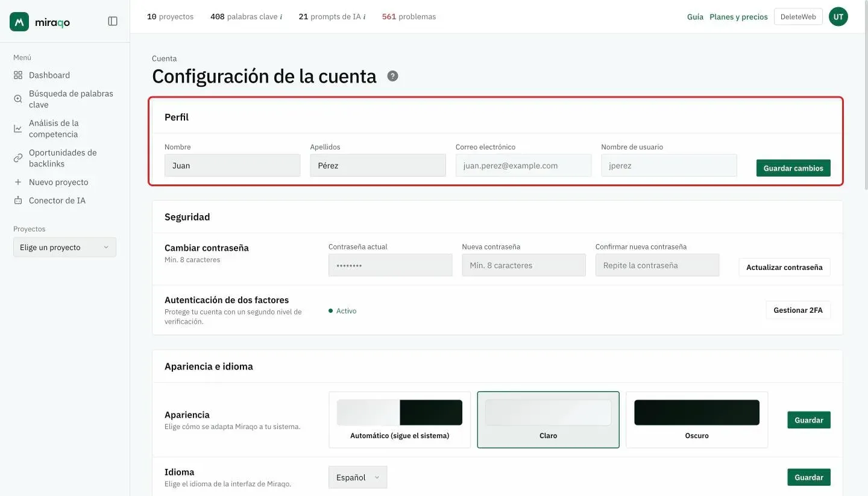
Task: Save the Apariencia setting with Guardar
Action: pos(809,420)
